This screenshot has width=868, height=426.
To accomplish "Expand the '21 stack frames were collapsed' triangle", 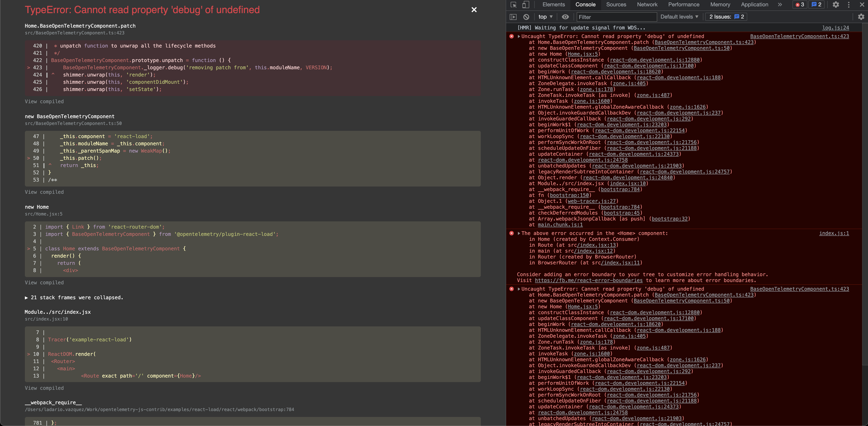I will (x=26, y=298).
